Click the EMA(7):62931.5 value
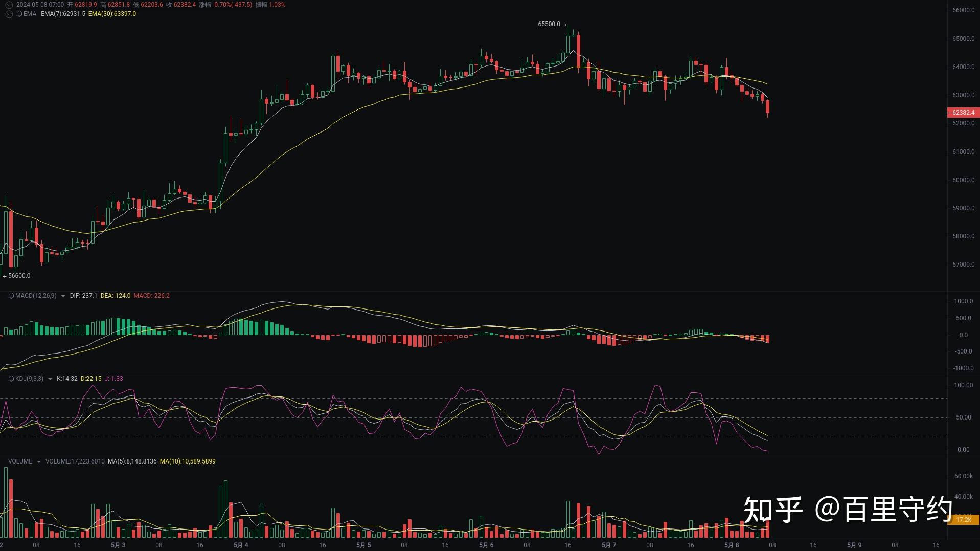 [63, 14]
